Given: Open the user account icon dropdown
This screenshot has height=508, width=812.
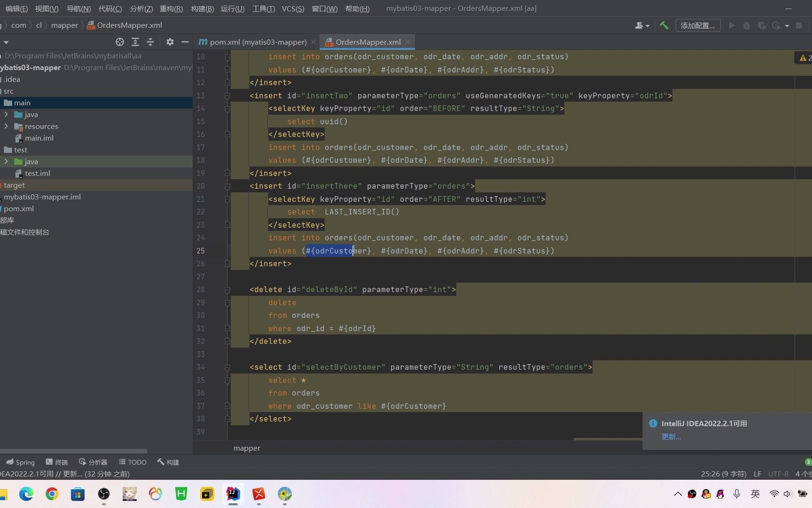Looking at the screenshot, I should click(x=642, y=25).
